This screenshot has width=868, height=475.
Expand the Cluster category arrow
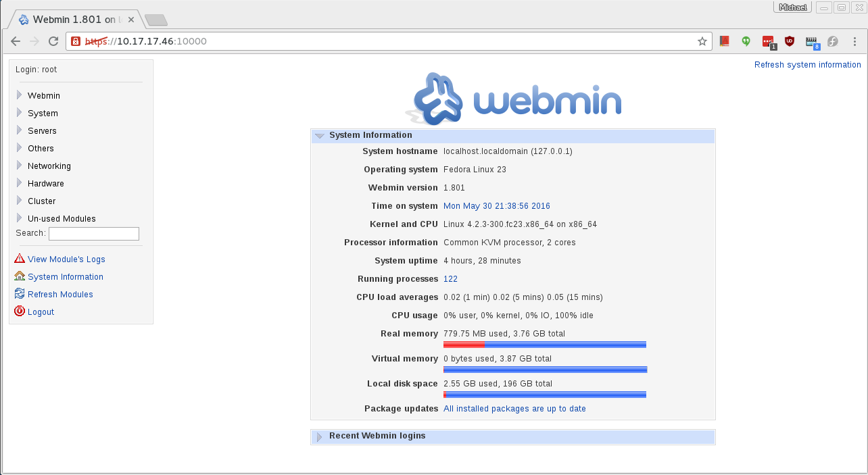coord(20,201)
